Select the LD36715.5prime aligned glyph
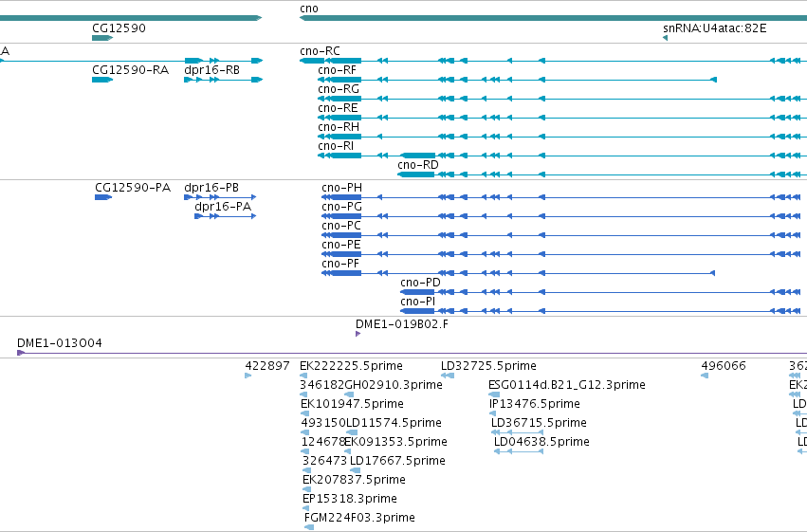Viewport: 807px width, 532px height. [x=517, y=433]
